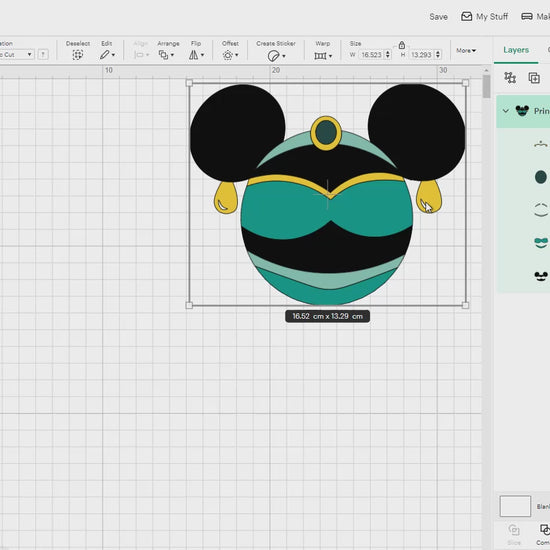Expand the Warp dropdown arrow

(x=330, y=56)
